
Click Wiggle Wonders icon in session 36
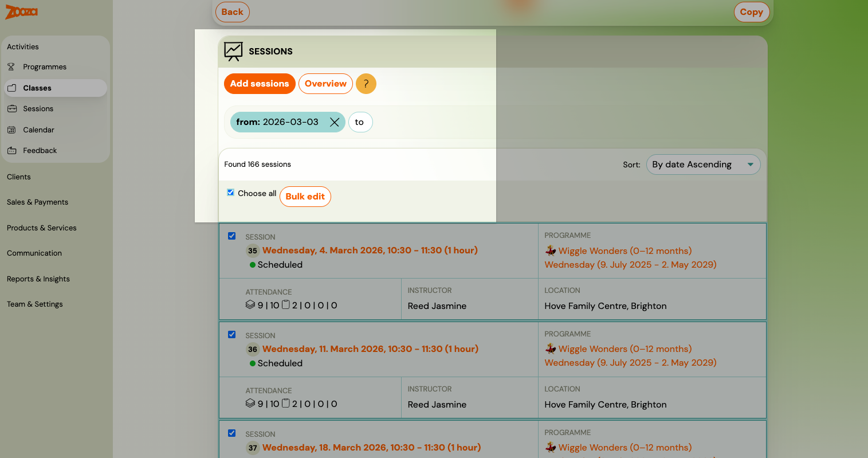coord(551,349)
